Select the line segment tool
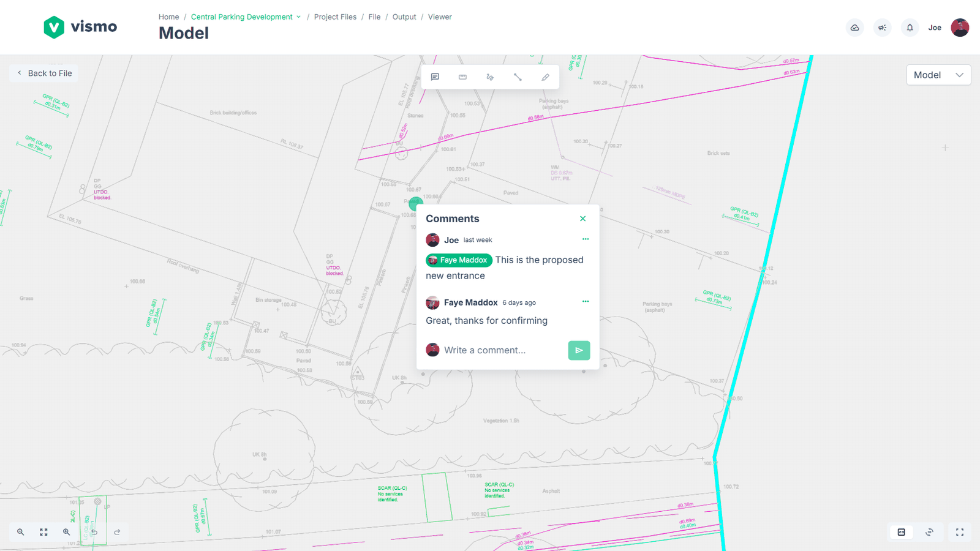This screenshot has width=980, height=551. (518, 77)
